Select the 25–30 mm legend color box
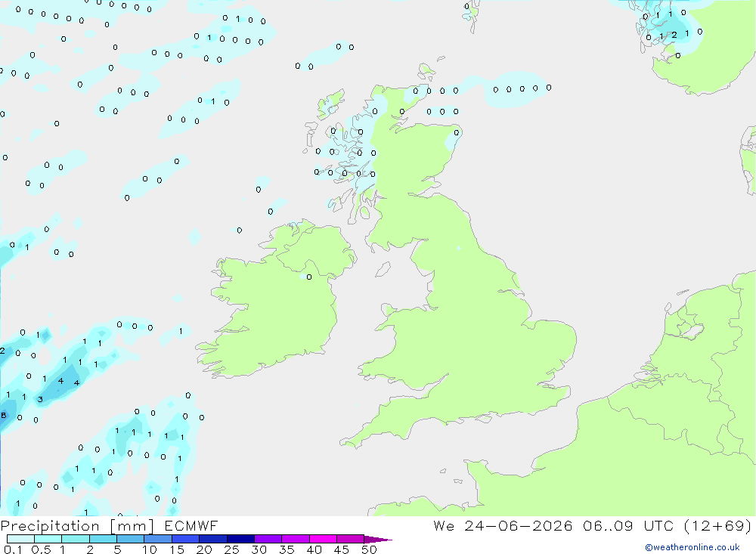Image resolution: width=756 pixels, height=554 pixels. point(240,539)
